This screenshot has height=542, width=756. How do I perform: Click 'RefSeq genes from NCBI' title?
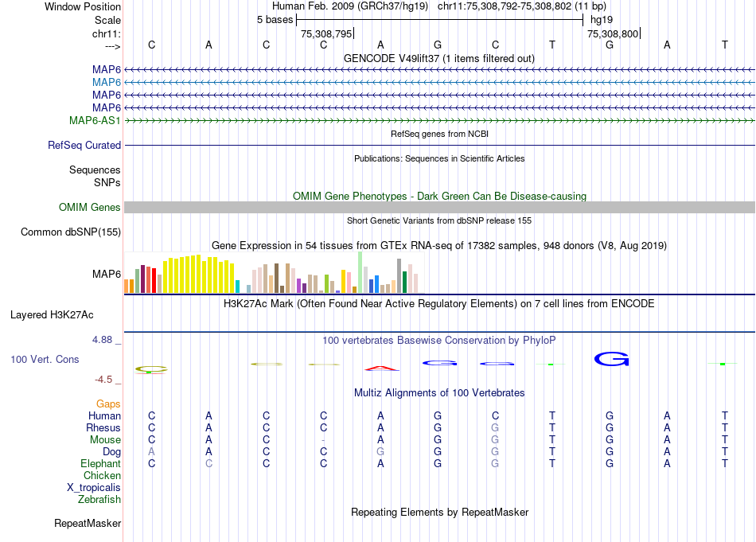(x=439, y=134)
